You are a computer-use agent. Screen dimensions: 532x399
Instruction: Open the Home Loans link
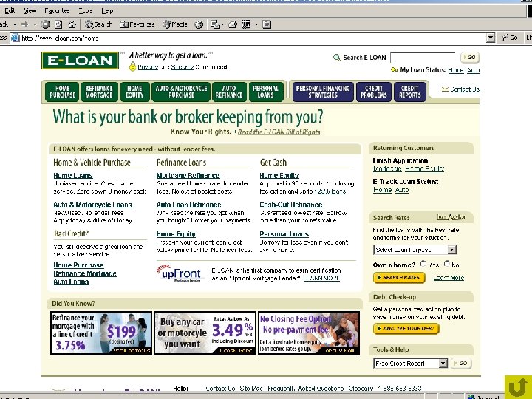click(73, 175)
